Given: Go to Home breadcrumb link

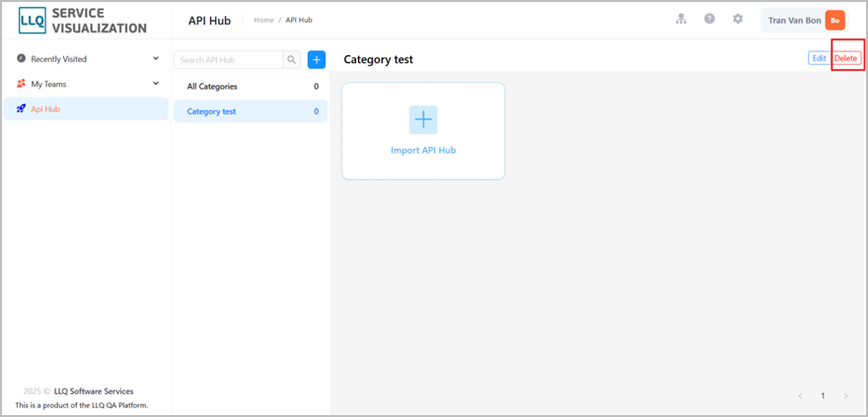Looking at the screenshot, I should [263, 20].
